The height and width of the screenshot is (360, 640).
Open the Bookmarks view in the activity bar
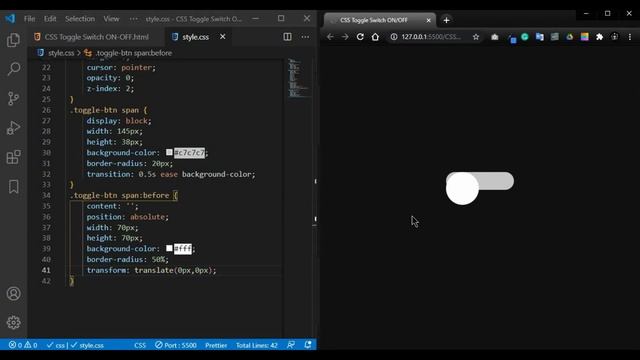(13, 187)
